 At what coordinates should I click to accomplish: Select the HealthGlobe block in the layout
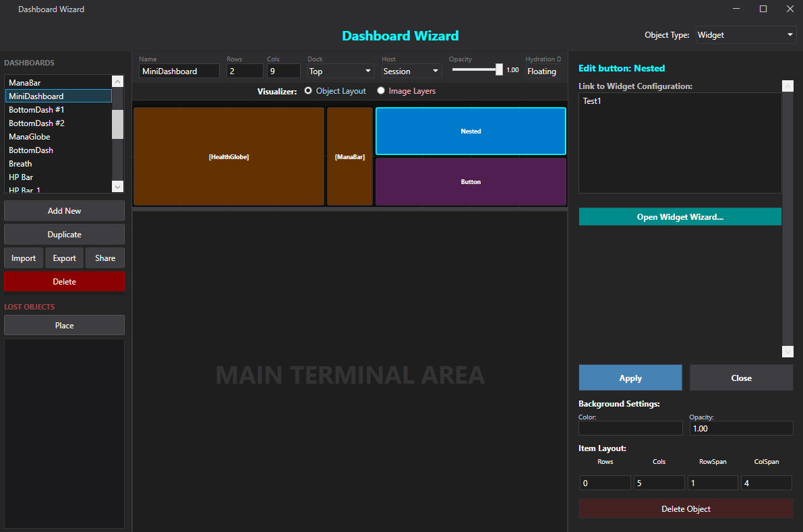pyautogui.click(x=229, y=156)
